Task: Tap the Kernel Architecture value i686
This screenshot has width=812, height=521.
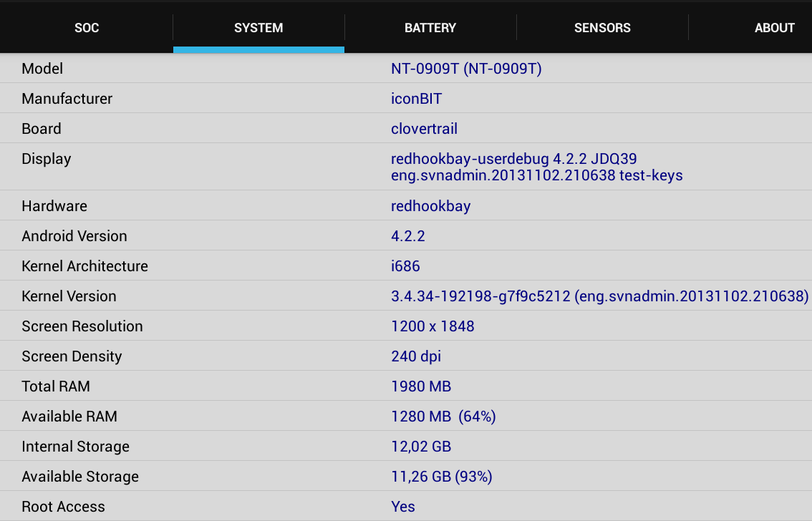Action: 405,266
